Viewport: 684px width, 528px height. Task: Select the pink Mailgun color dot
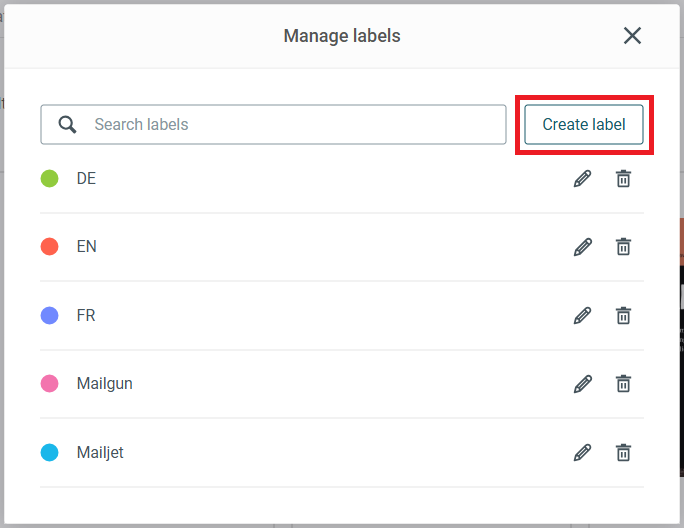pyautogui.click(x=49, y=384)
